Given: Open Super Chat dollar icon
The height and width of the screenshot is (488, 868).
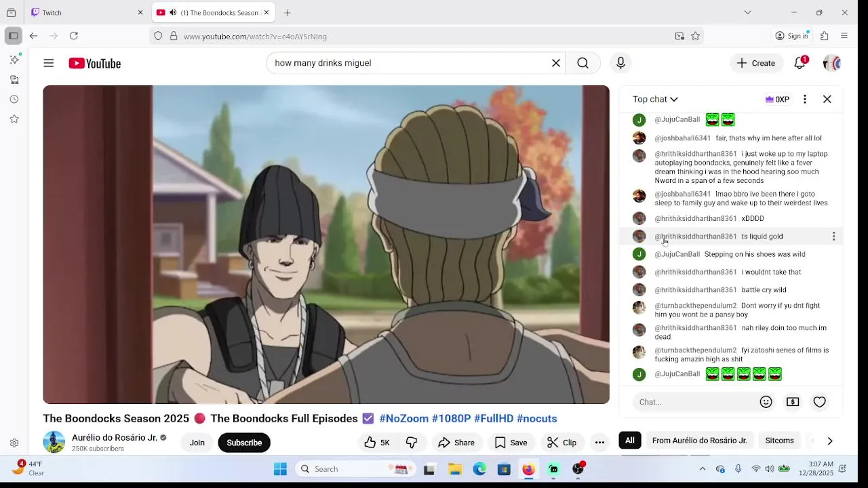Looking at the screenshot, I should coord(793,402).
